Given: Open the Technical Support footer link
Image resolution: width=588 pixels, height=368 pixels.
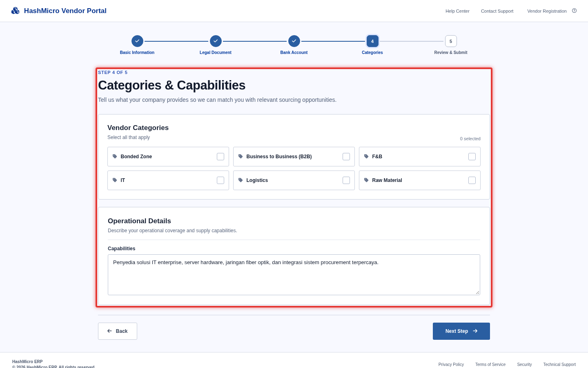Looking at the screenshot, I should coord(559,364).
